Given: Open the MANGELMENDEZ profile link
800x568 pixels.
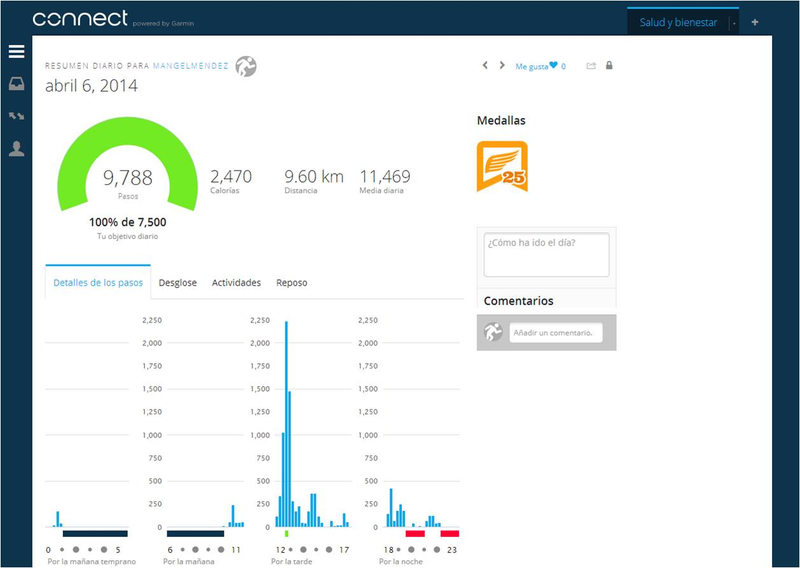Looking at the screenshot, I should pos(191,66).
